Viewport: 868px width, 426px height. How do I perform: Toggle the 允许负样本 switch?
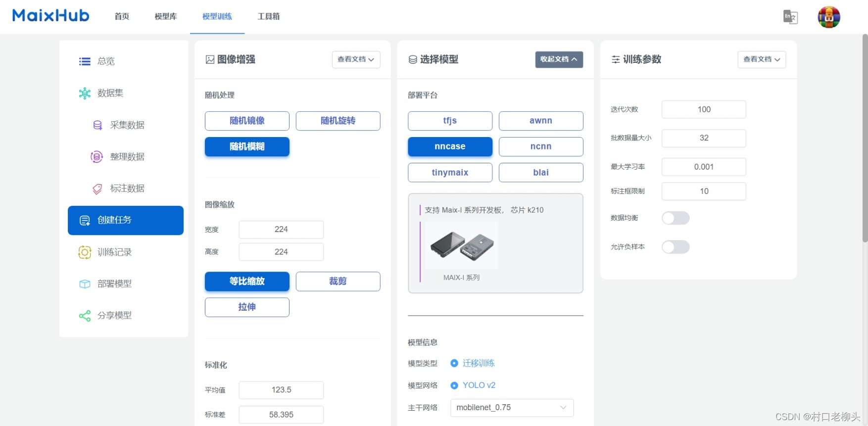pyautogui.click(x=675, y=247)
